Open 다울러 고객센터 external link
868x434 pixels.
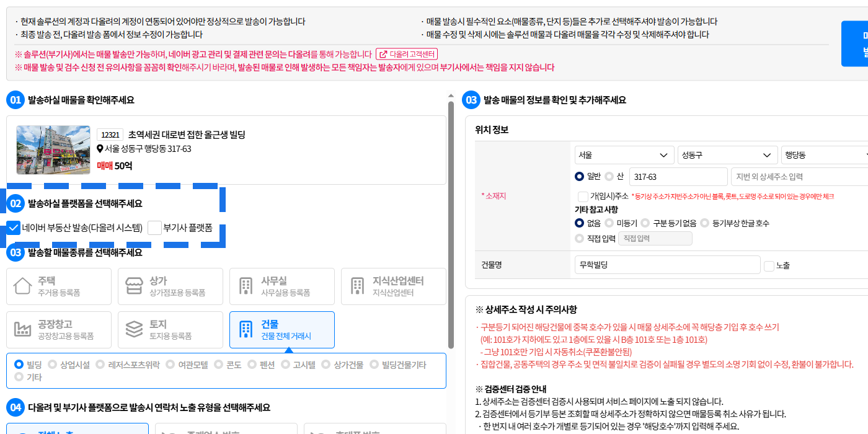407,54
